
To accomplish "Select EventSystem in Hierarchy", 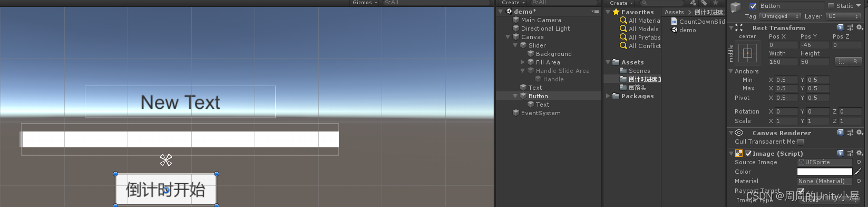I will [537, 113].
